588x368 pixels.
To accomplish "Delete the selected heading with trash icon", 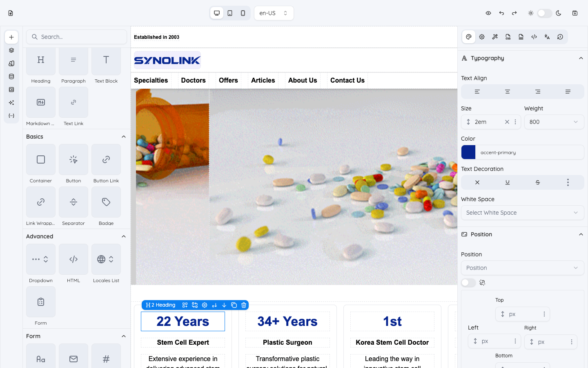I will (244, 305).
